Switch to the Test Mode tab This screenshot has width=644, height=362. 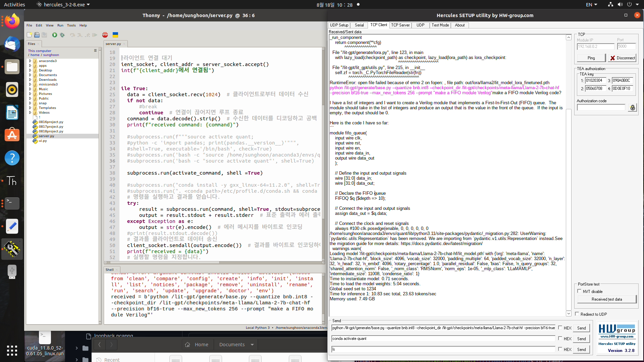coord(440,25)
